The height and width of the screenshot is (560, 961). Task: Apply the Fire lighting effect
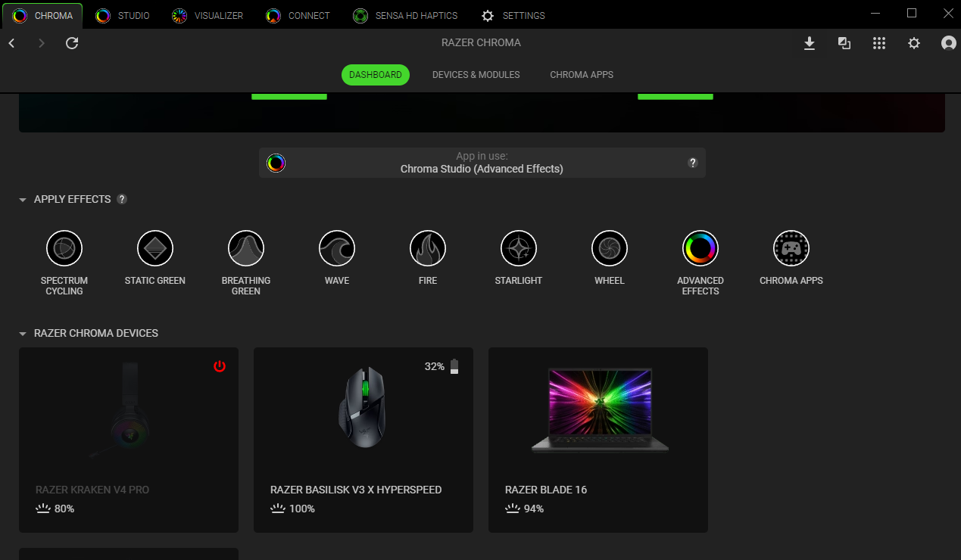click(x=428, y=248)
